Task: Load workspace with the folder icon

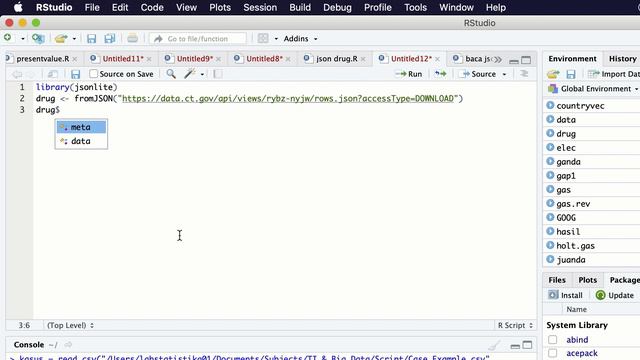Action: (553, 74)
